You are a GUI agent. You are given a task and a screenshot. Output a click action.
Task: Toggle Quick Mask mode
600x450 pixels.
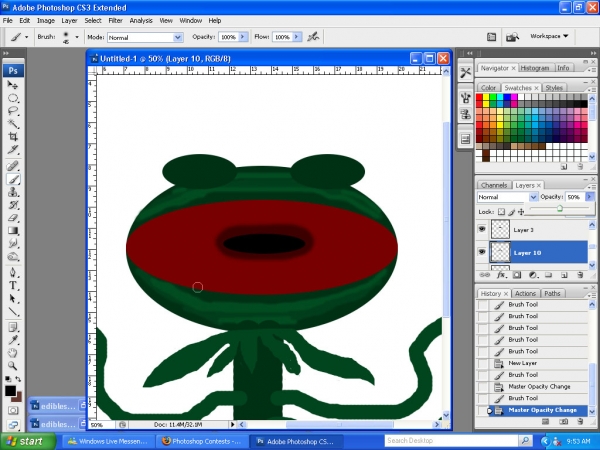click(x=13, y=411)
